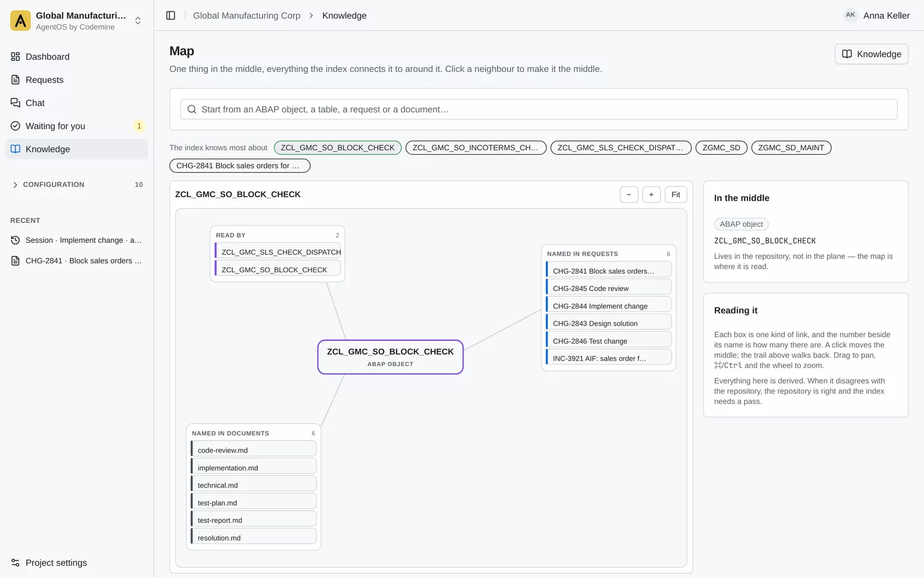Select ZCL_GMC_SLS_CHECK_DISPATCH in Read By
This screenshot has width=924, height=578.
[278, 252]
